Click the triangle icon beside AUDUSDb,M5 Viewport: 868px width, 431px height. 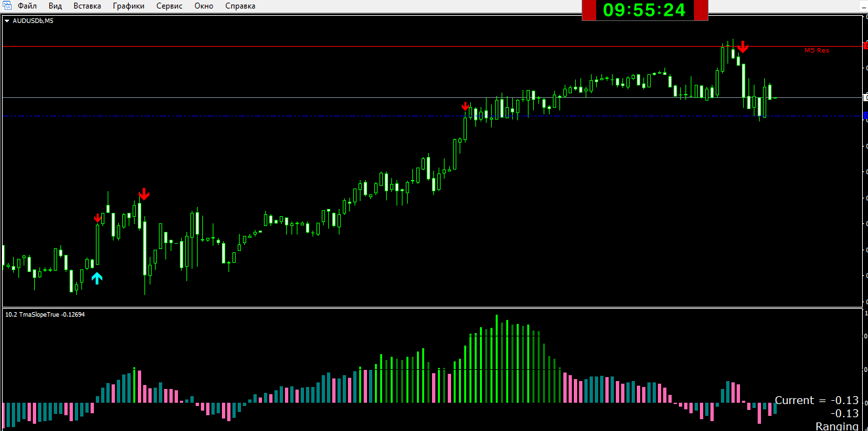pyautogui.click(x=7, y=21)
